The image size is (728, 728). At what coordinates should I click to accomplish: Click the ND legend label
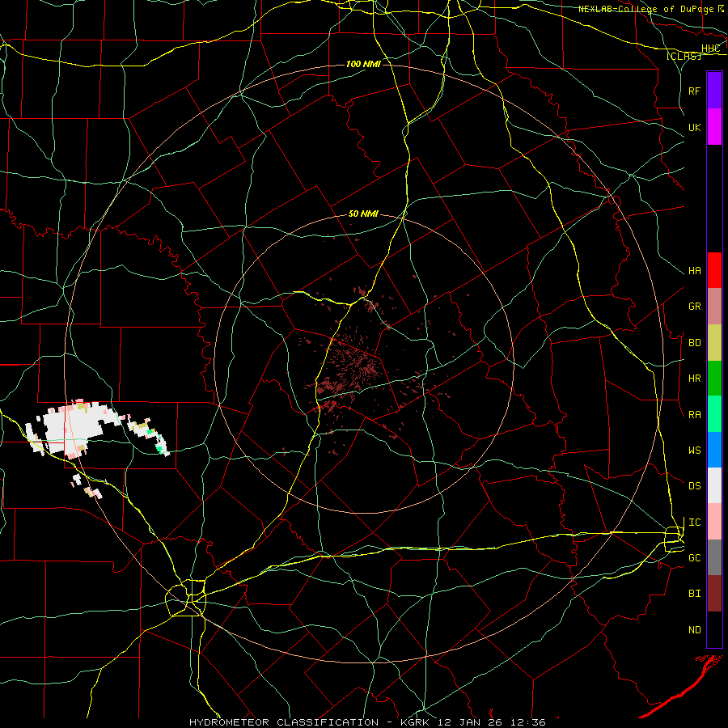click(695, 630)
